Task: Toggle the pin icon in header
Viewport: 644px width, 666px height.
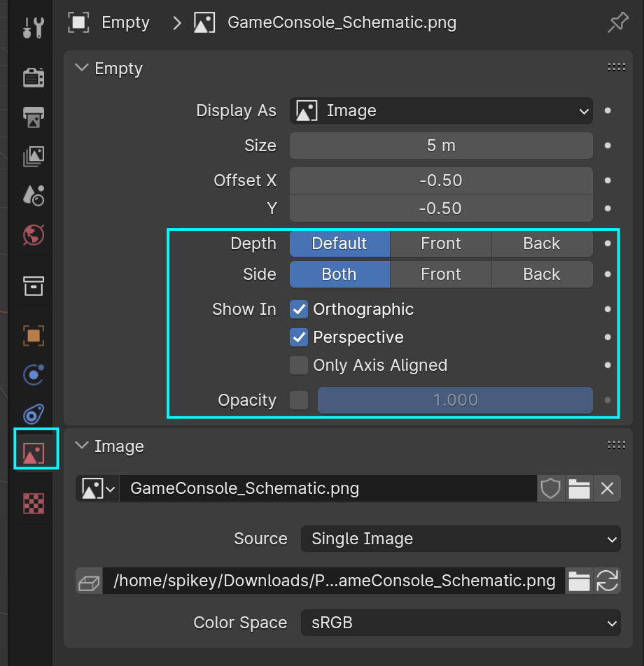Action: pyautogui.click(x=617, y=23)
